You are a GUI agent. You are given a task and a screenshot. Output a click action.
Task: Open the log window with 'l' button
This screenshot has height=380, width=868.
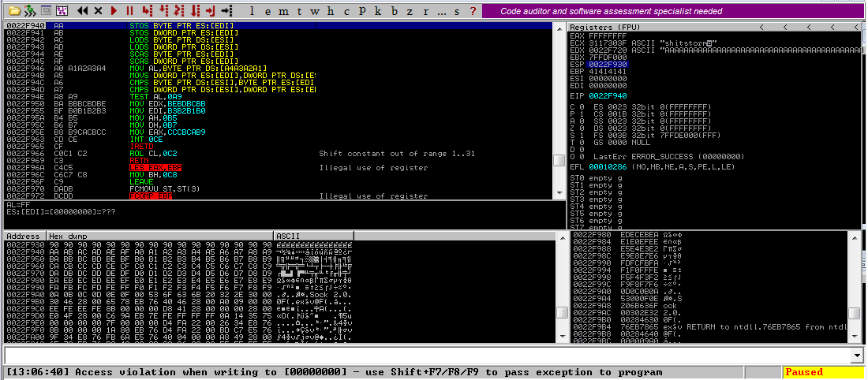[253, 11]
